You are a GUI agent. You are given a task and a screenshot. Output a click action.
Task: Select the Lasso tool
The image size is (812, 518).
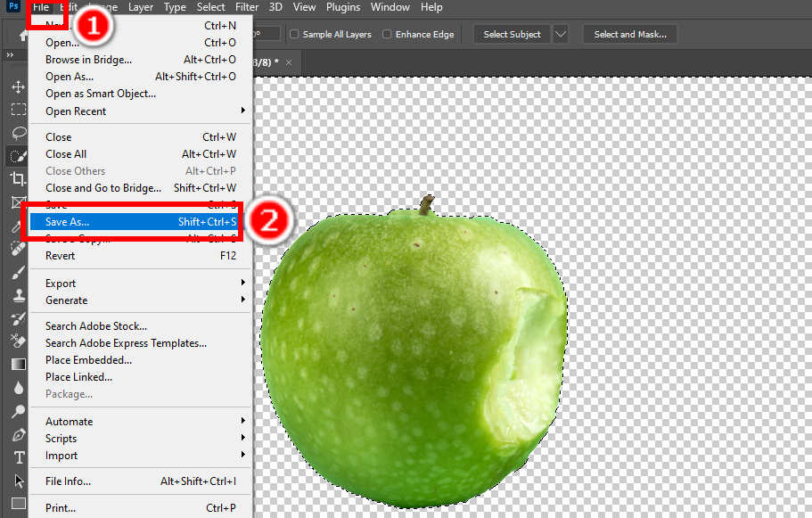click(x=19, y=133)
